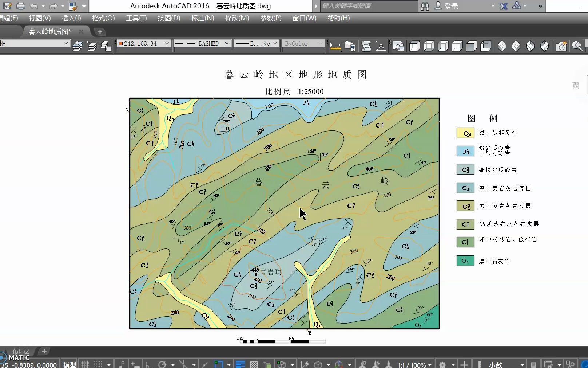This screenshot has height=368, width=588.
Task: Toggle dynamic input in status bar
Action: point(135,364)
